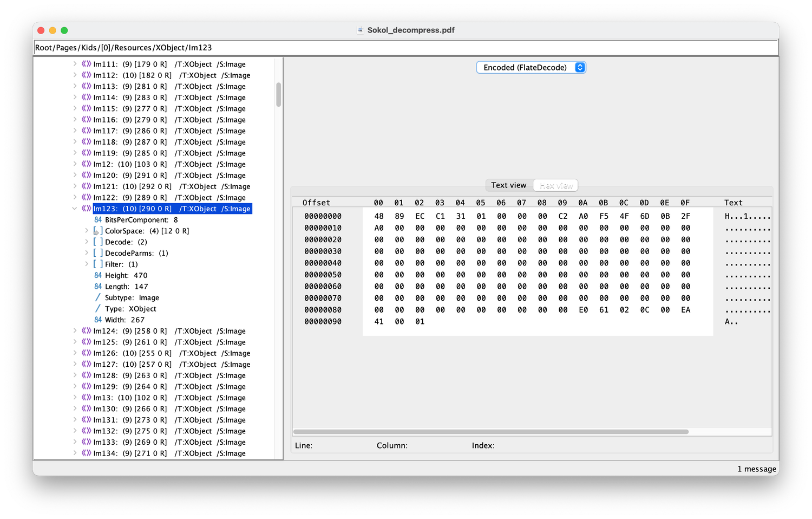Click the array icon beside DecodeParms
This screenshot has height=519, width=812.
98,253
